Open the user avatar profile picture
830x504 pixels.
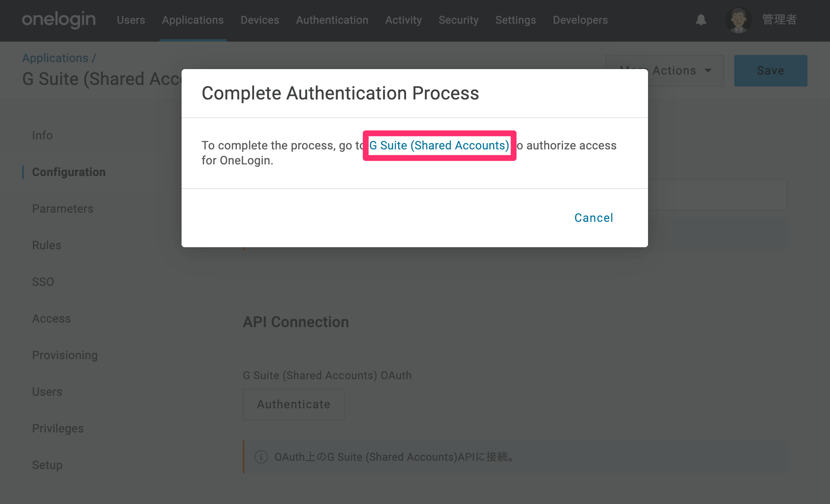738,20
